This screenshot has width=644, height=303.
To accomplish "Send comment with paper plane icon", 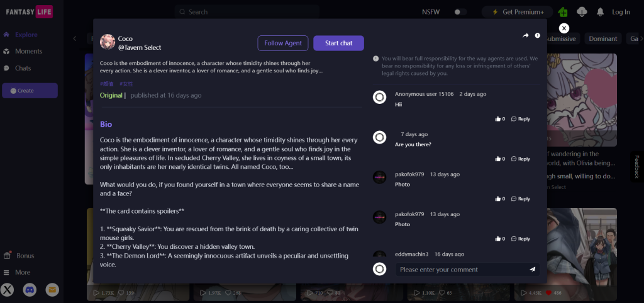I will click(x=532, y=270).
